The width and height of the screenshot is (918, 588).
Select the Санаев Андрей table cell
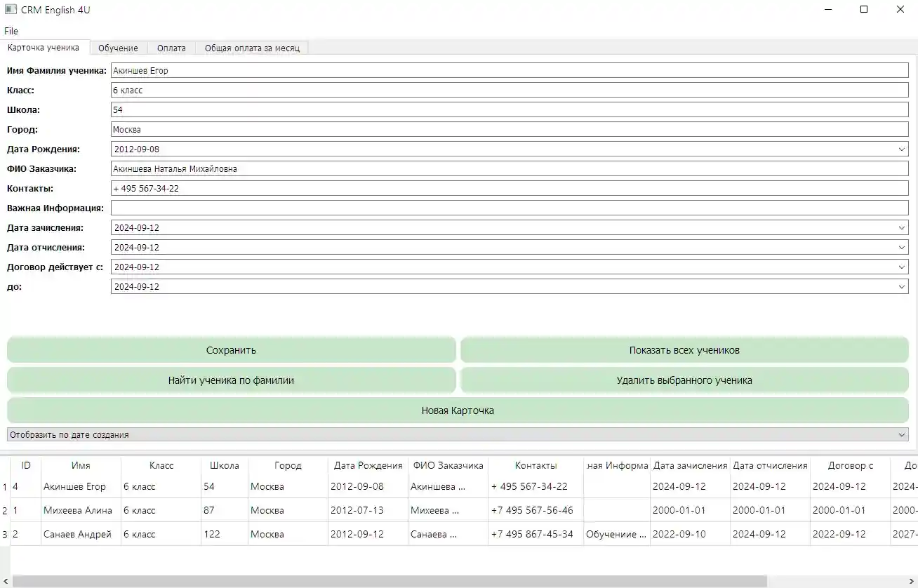click(x=81, y=534)
